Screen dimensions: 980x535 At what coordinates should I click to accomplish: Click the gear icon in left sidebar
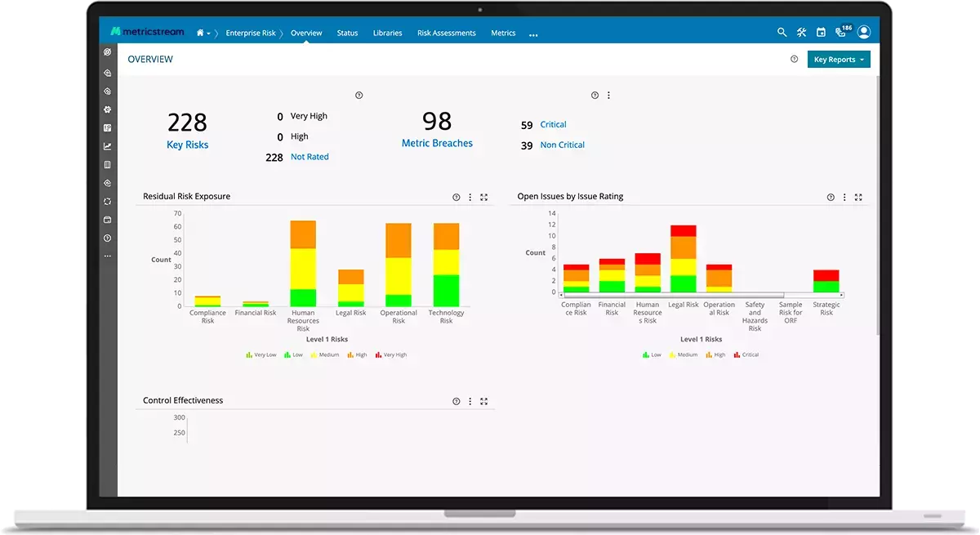107,109
